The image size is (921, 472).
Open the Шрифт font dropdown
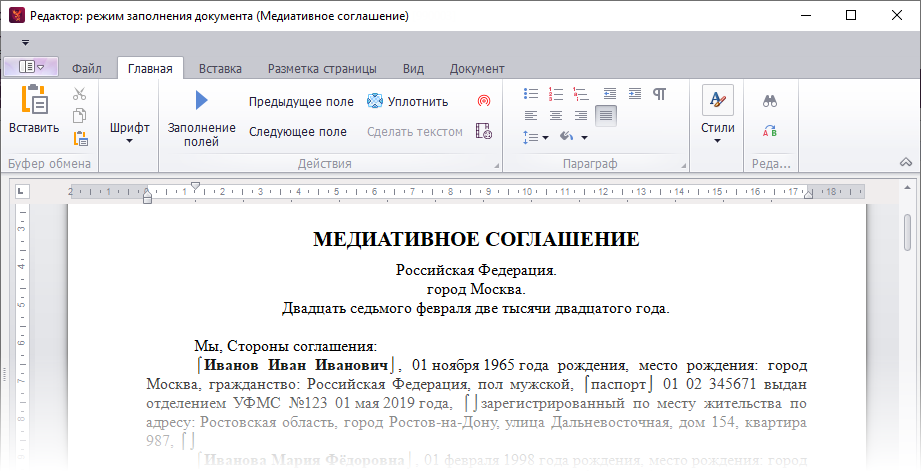click(129, 133)
